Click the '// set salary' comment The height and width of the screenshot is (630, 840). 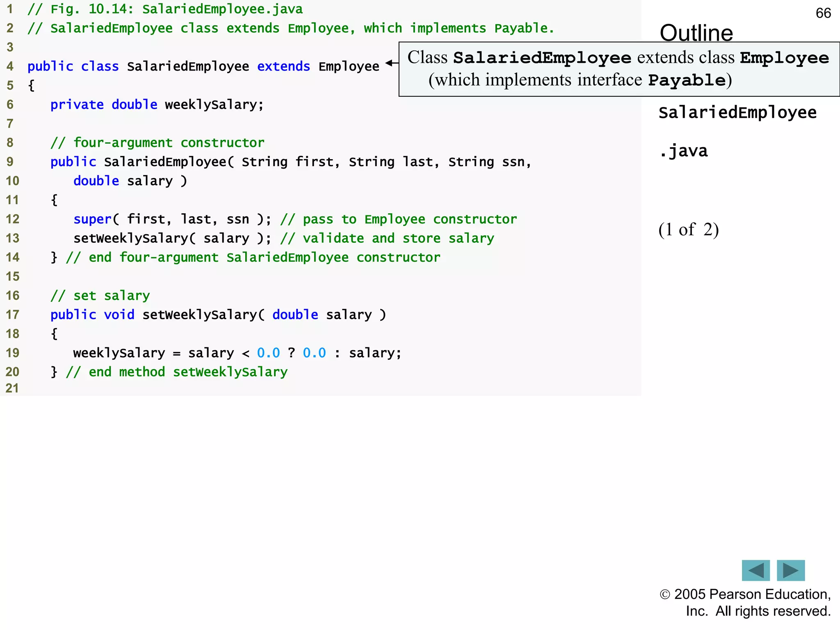point(100,296)
